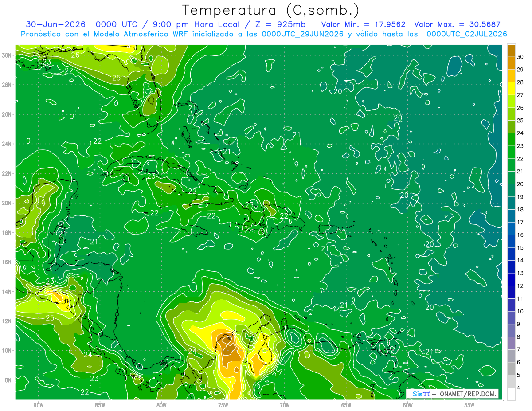Click the "22N" latitude axis label
The image size is (532, 411).
pos(7,173)
